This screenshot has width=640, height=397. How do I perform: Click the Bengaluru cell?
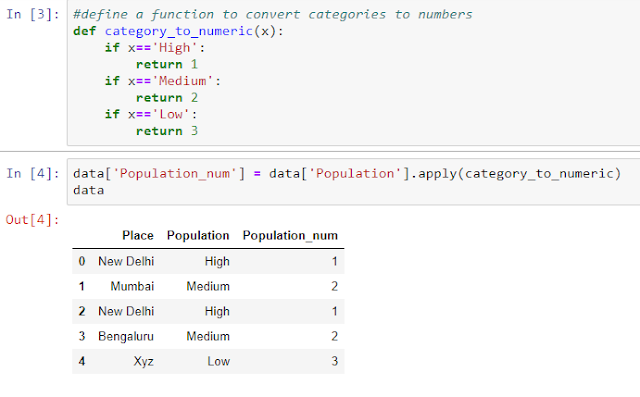[x=126, y=336]
